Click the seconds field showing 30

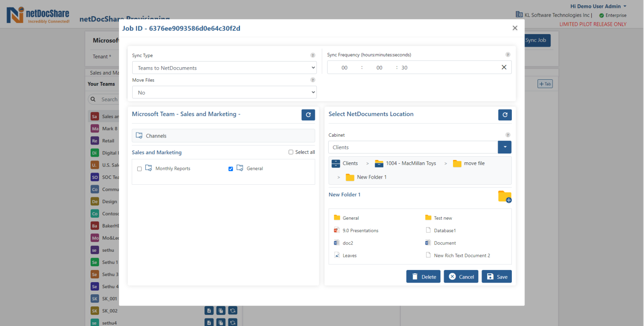pos(404,68)
